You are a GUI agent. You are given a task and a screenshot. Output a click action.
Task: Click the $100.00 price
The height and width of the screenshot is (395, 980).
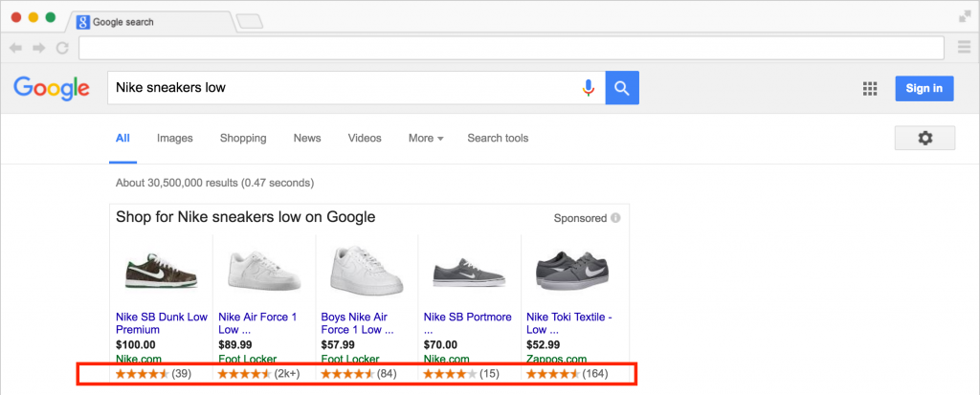[x=136, y=344]
